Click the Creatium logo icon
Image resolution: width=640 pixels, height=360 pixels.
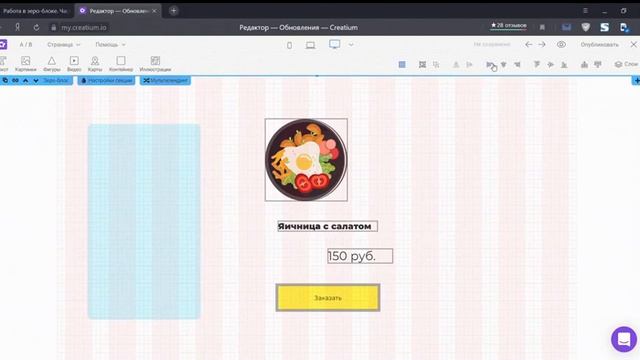coord(3,44)
